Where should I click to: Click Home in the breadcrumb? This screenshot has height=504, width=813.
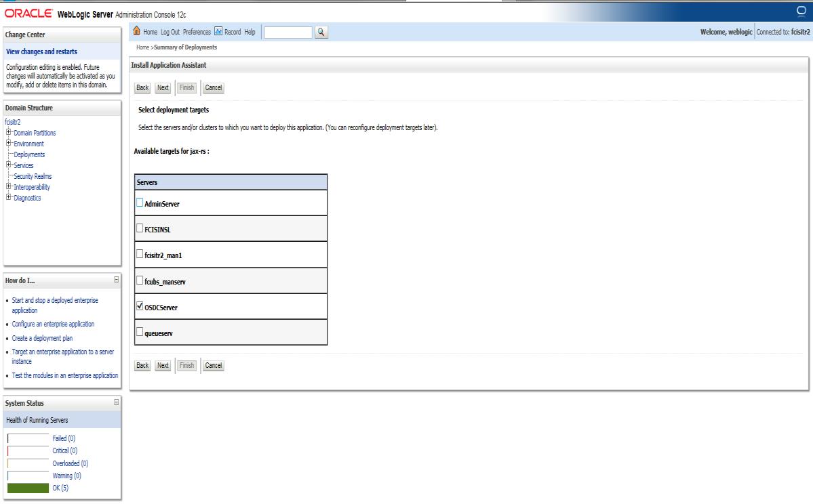[x=142, y=47]
